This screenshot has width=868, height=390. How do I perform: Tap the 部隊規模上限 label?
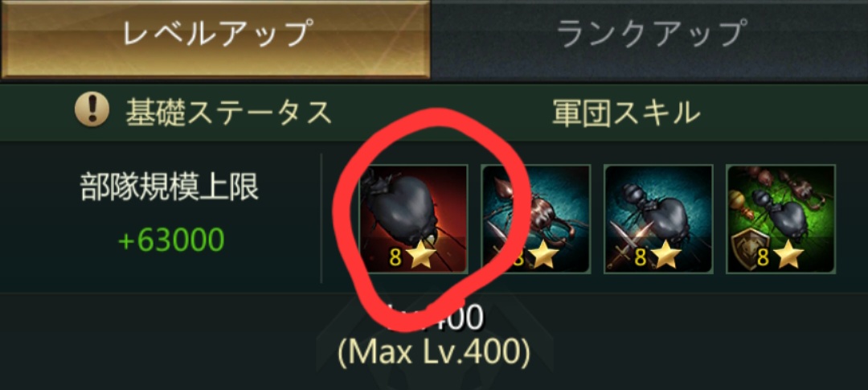170,190
